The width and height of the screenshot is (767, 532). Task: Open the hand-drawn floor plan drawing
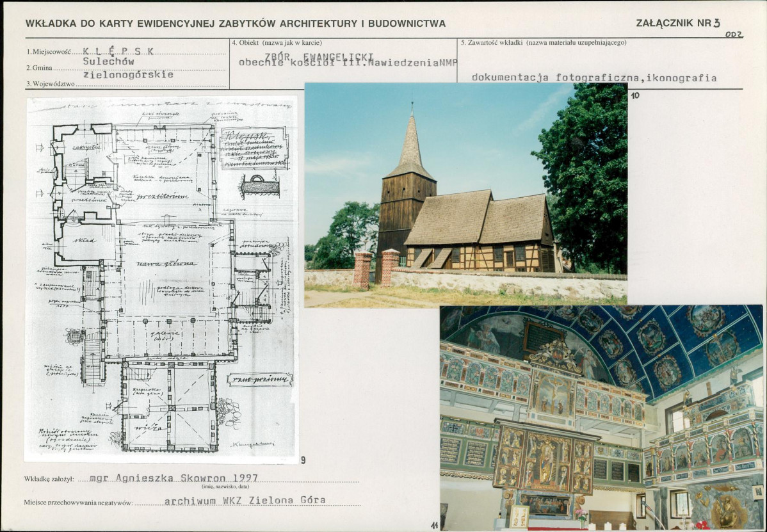161,278
